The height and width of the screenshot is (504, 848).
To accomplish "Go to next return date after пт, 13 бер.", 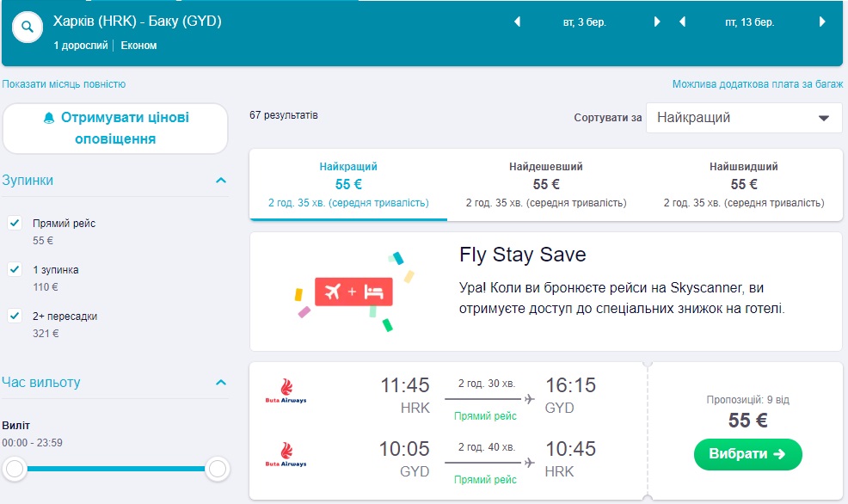I will click(823, 22).
